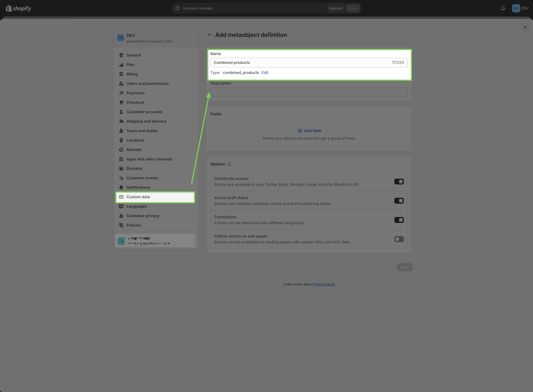Click blurred user account at sidebar bottom
The width and height of the screenshot is (533, 392).
point(155,241)
